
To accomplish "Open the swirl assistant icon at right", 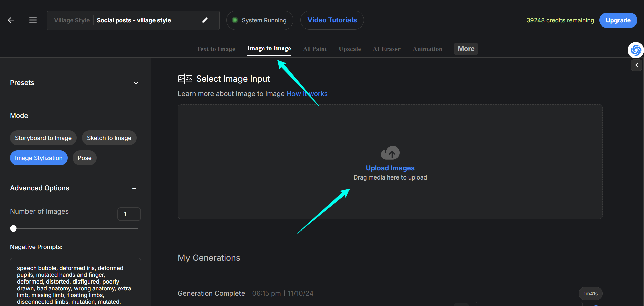I will click(636, 50).
